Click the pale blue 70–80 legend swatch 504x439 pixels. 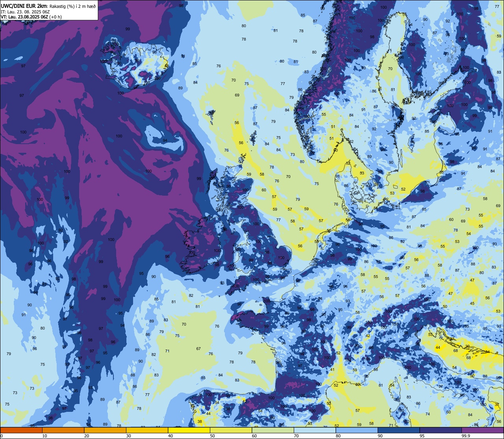tap(315, 430)
